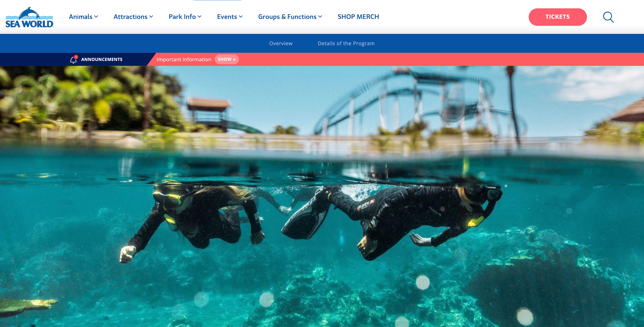Switch to Details of the Program tab
Viewport: 644px width, 327px height.
pos(346,43)
